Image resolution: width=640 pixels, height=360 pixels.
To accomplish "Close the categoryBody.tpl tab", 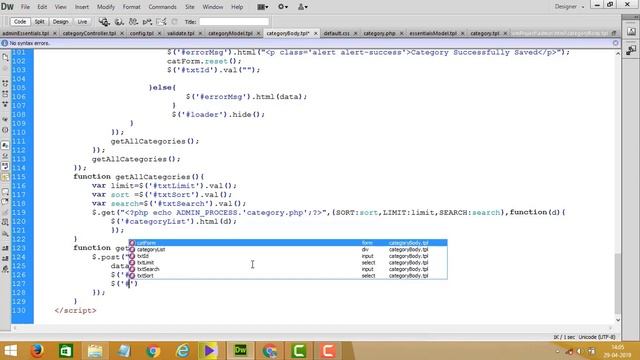I will (316, 33).
